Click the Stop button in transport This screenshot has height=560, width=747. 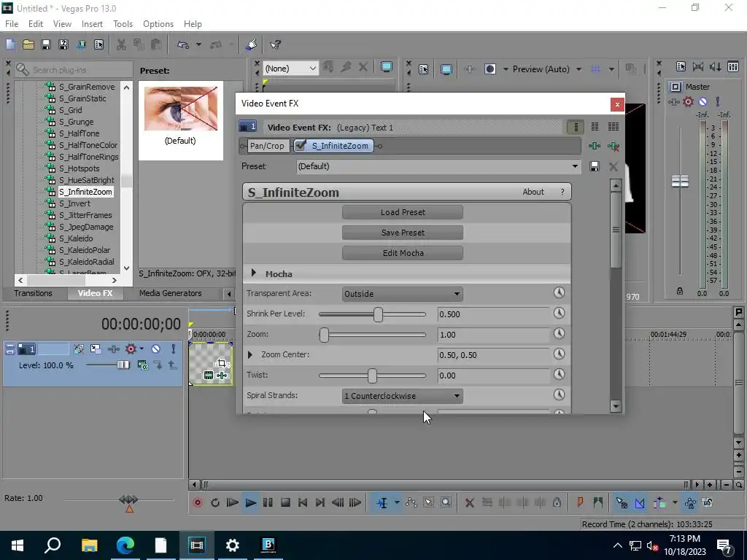(285, 502)
